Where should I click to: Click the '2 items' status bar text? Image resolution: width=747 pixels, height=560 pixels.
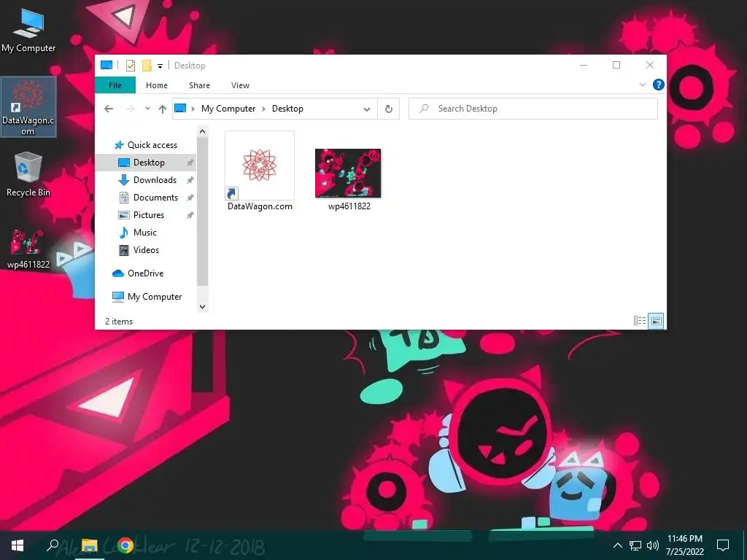click(119, 322)
